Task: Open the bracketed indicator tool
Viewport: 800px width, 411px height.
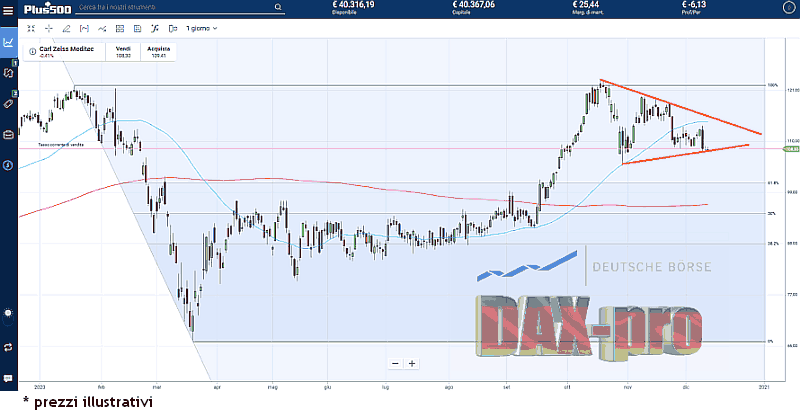Action: (x=84, y=29)
